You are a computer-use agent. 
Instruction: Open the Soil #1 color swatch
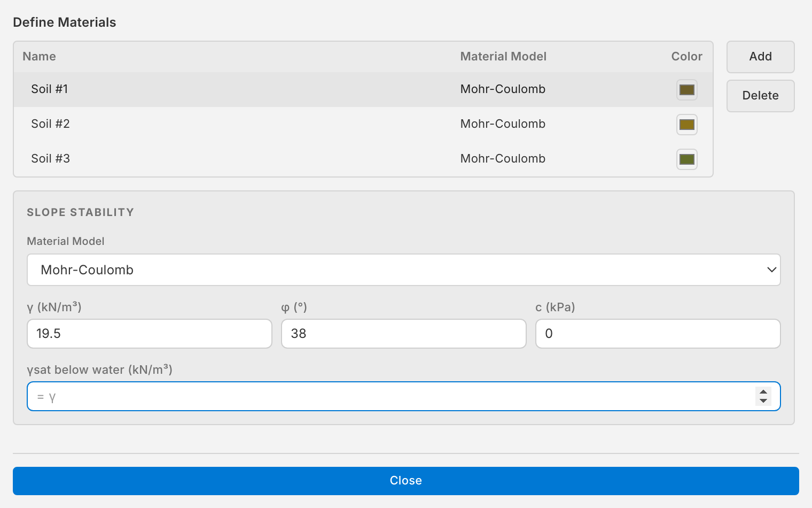pyautogui.click(x=686, y=90)
